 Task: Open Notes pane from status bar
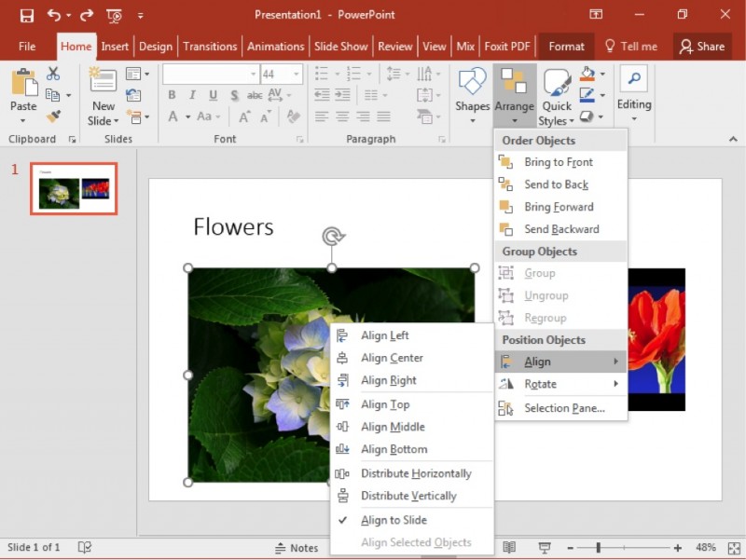pyautogui.click(x=297, y=548)
